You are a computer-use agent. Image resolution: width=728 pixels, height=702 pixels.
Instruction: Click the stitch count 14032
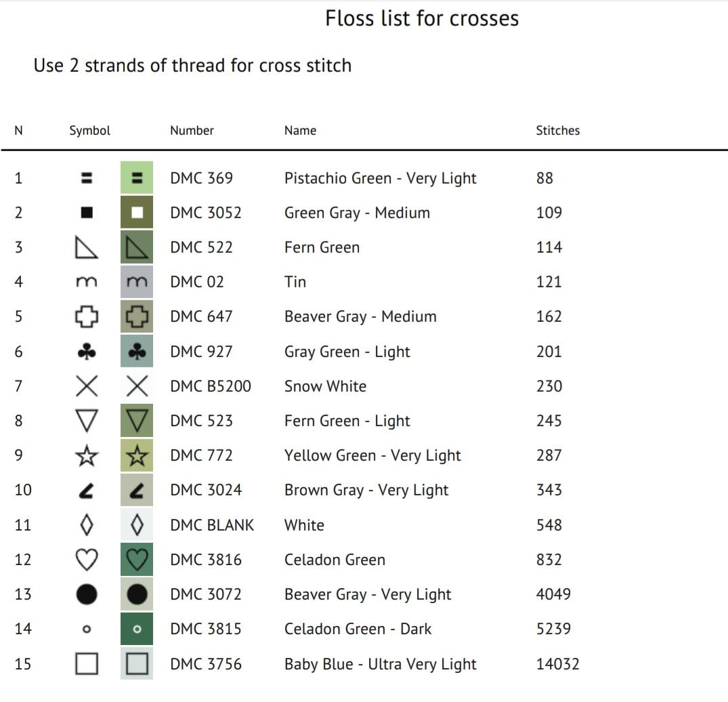click(x=557, y=664)
